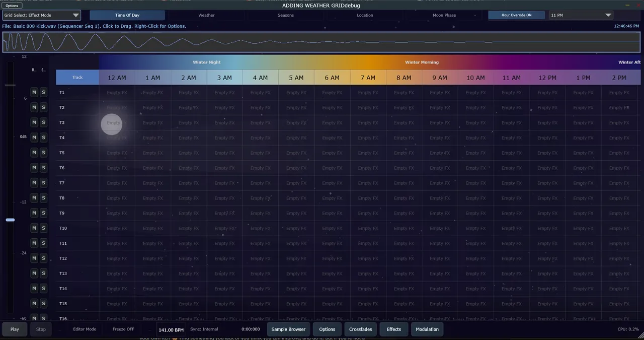This screenshot has width=644, height=340.
Task: Open the Seasons tab
Action: [286, 15]
